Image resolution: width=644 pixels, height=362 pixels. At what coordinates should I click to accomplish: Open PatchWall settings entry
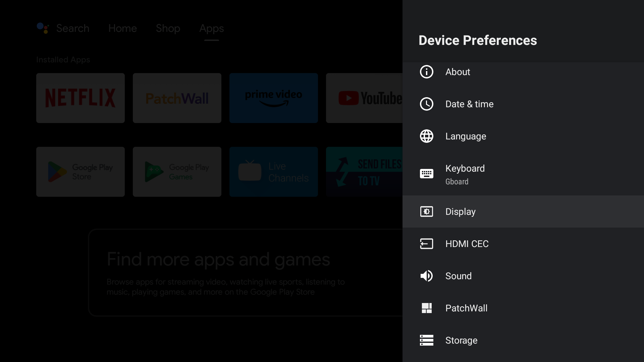(523, 308)
